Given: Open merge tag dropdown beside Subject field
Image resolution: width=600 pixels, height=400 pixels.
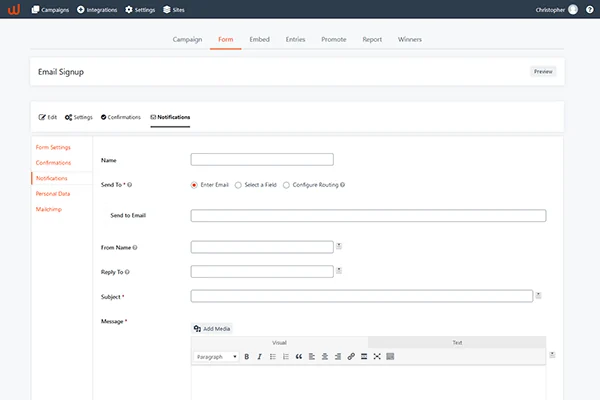Looking at the screenshot, I should 539,295.
